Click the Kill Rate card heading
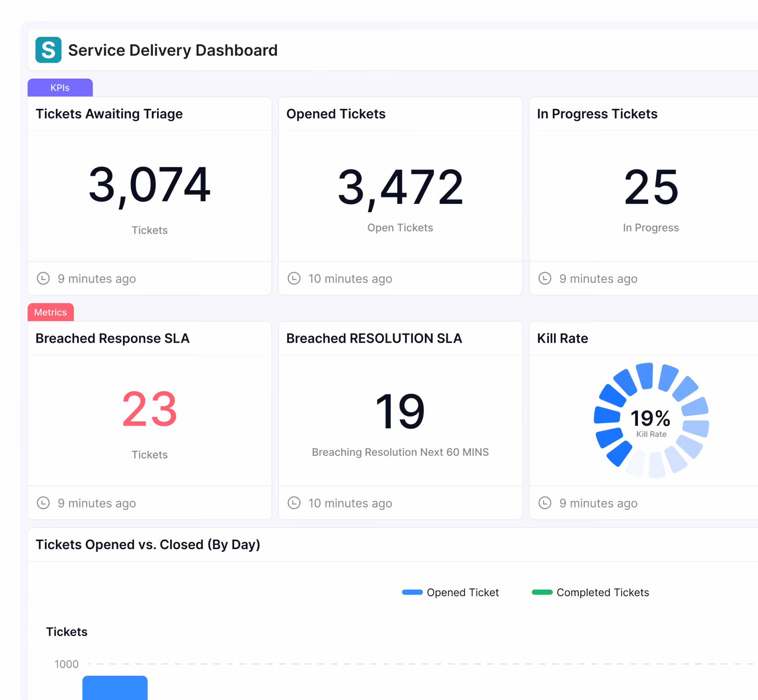758x700 pixels. pos(562,338)
